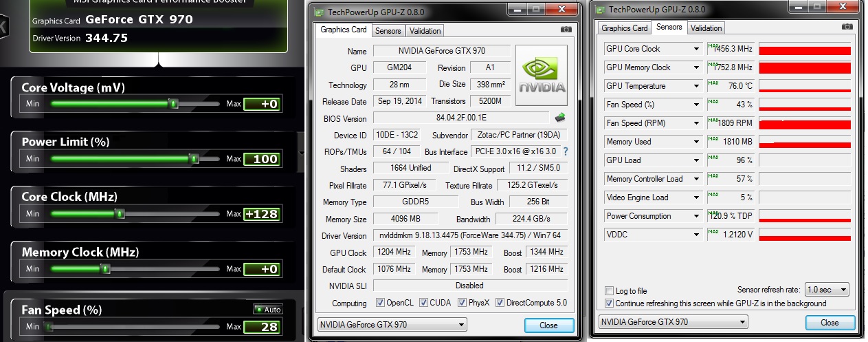The image size is (868, 342).
Task: Select Sensors tab in right GPU-Z window
Action: [x=669, y=27]
